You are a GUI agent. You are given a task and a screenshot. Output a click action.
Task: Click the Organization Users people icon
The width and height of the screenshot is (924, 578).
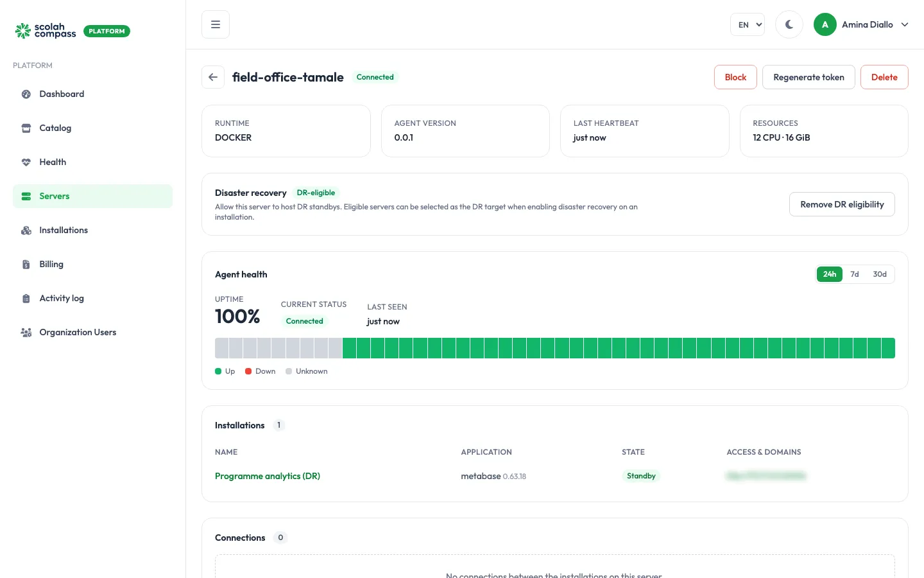(x=26, y=332)
